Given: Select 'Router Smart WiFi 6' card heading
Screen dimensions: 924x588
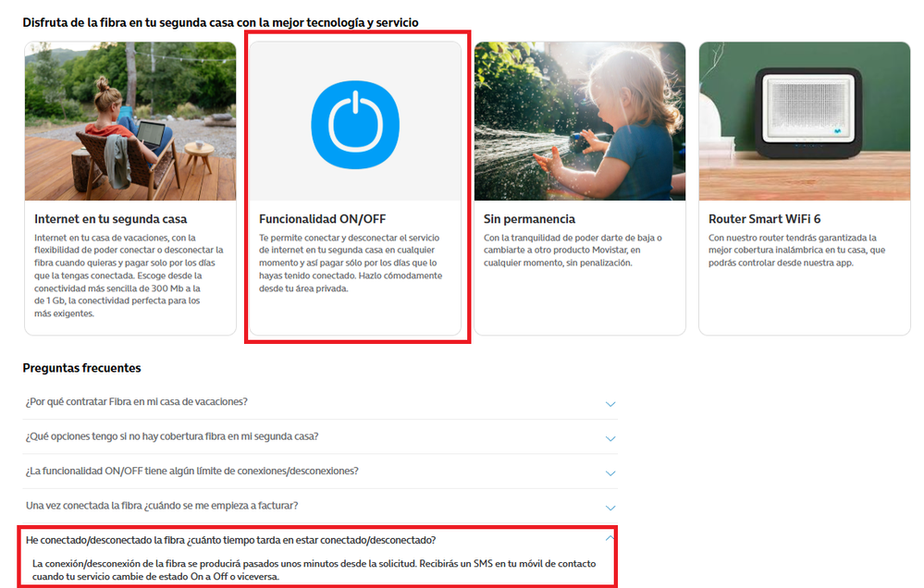Looking at the screenshot, I should point(764,219).
